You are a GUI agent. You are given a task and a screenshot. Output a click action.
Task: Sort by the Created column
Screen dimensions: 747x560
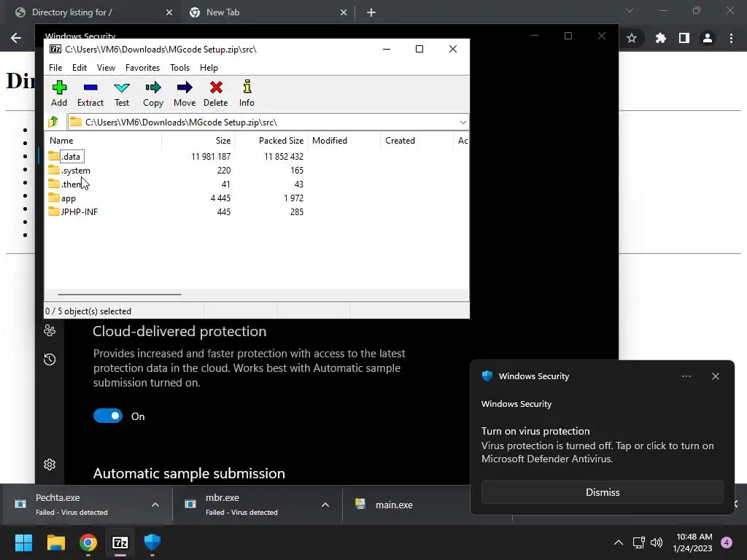[417, 141]
